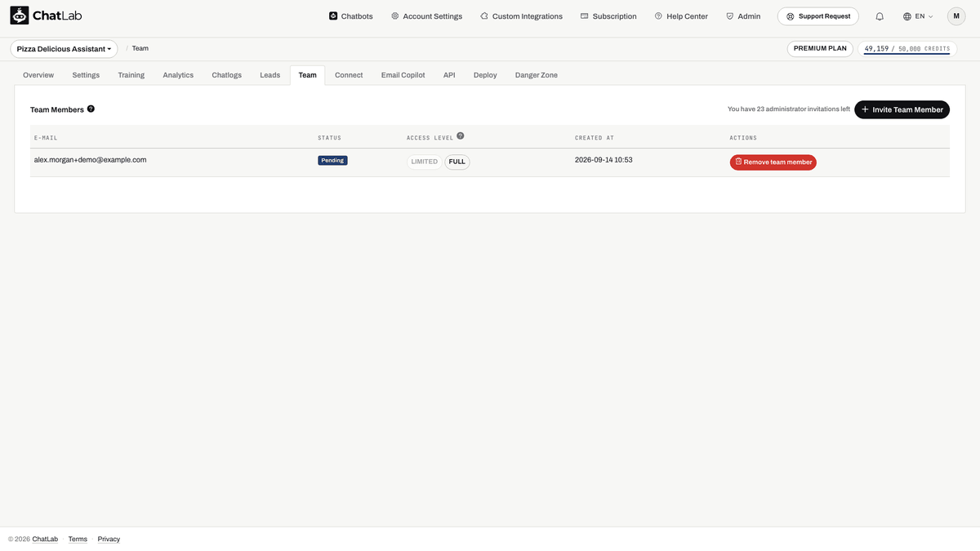This screenshot has width=980, height=551.
Task: Open the M user avatar menu
Action: pos(956,16)
